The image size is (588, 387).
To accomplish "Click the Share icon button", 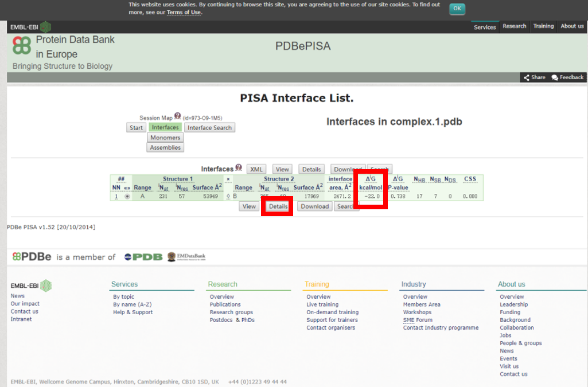I will (535, 77).
